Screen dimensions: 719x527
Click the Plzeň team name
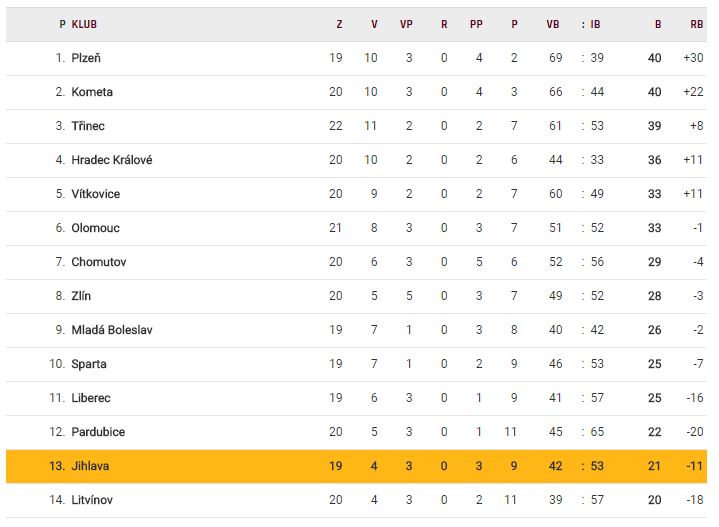[86, 58]
